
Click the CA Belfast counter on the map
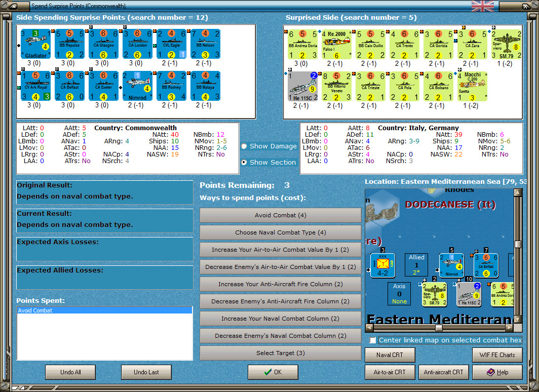pos(486,265)
